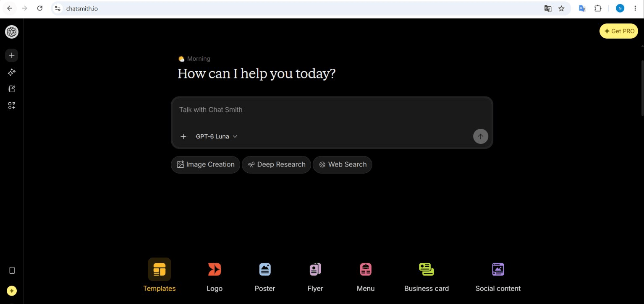Start a new chat with plus icon in sidebar
The width and height of the screenshot is (644, 304).
pyautogui.click(x=12, y=55)
